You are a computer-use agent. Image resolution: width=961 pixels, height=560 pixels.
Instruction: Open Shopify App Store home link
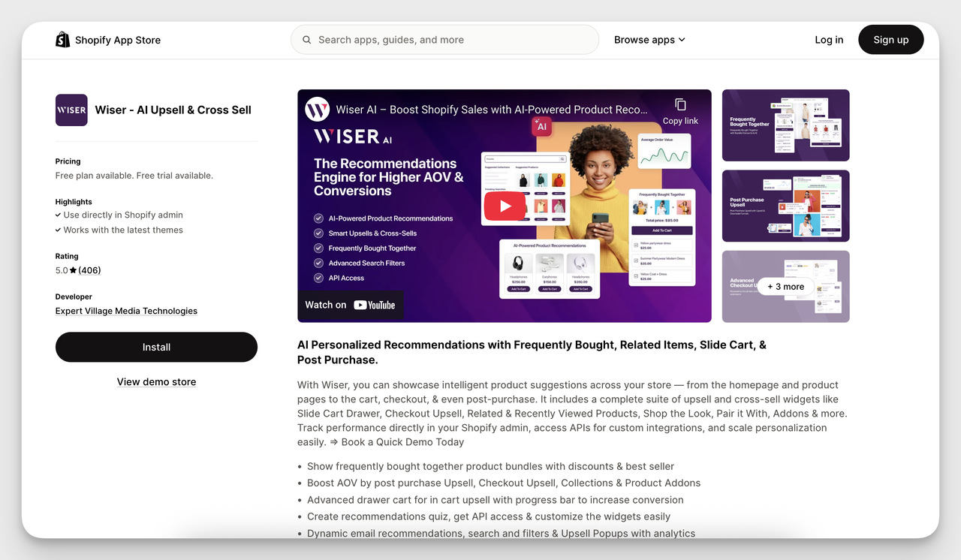(x=108, y=40)
